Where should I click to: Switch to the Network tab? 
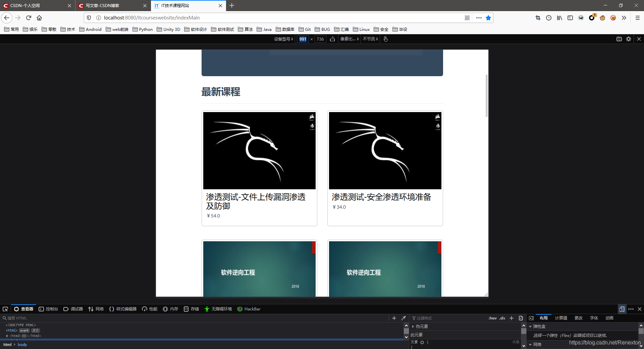(96, 309)
